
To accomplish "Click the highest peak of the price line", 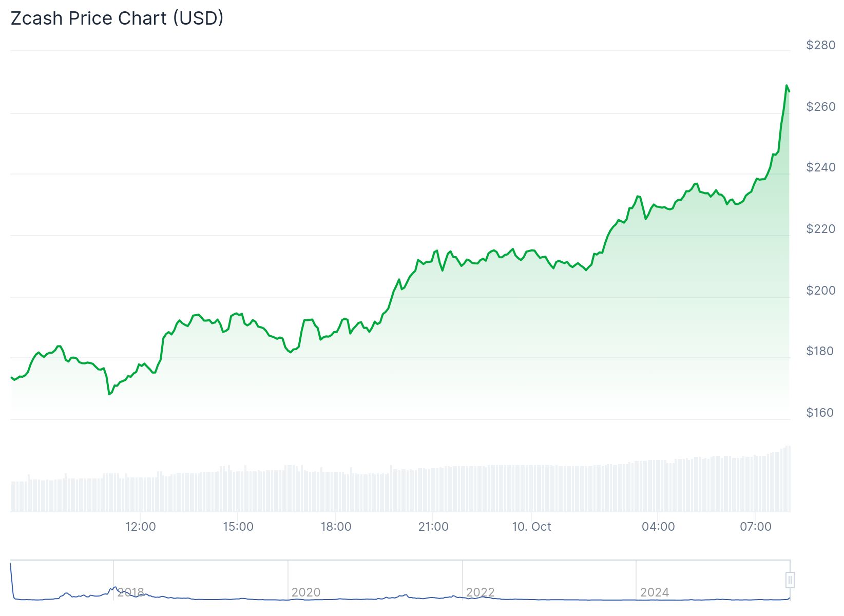I will pyautogui.click(x=787, y=86).
